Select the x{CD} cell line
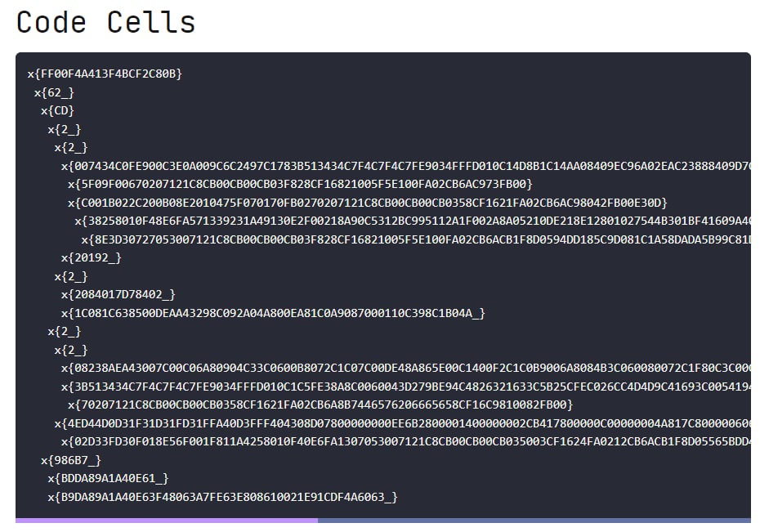The image size is (760, 532). pos(57,110)
